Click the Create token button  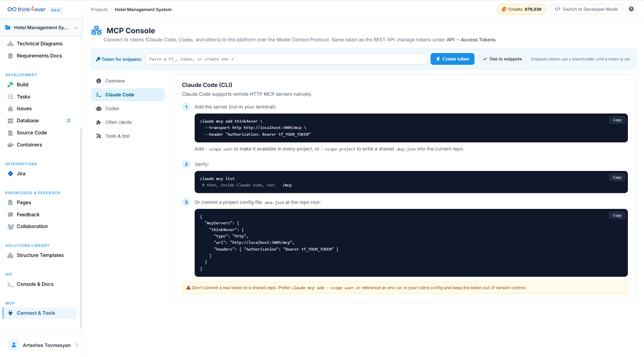[452, 59]
